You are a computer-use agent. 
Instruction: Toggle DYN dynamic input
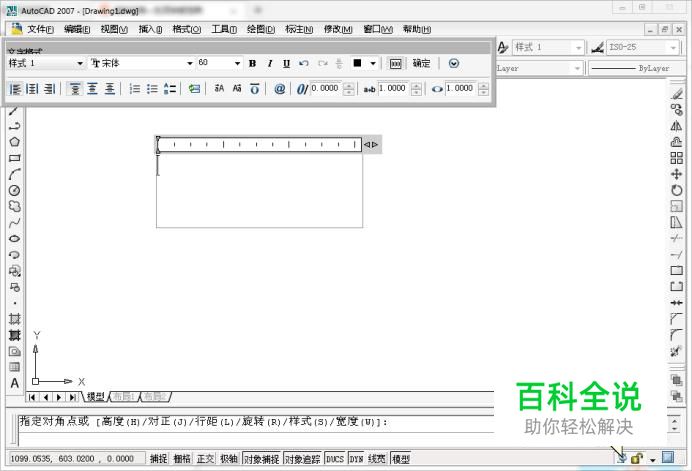click(356, 459)
